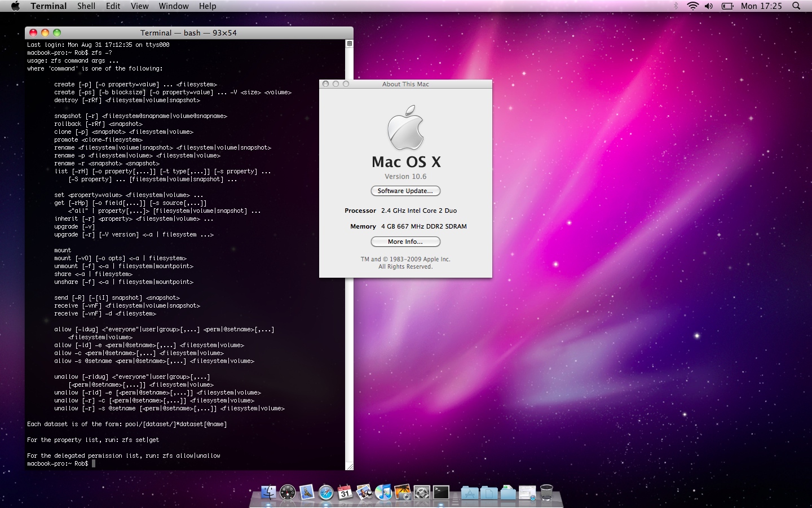Viewport: 812px width, 508px height.
Task: Click the Terminal icon in Dock
Action: [x=441, y=492]
